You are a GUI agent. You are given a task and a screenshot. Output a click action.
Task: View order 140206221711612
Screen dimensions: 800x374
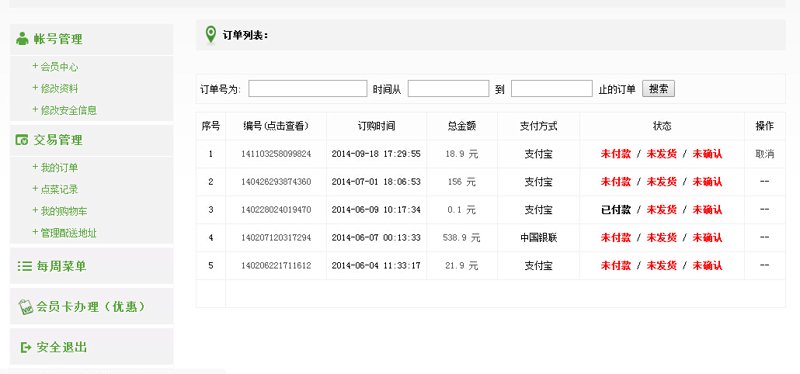276,266
